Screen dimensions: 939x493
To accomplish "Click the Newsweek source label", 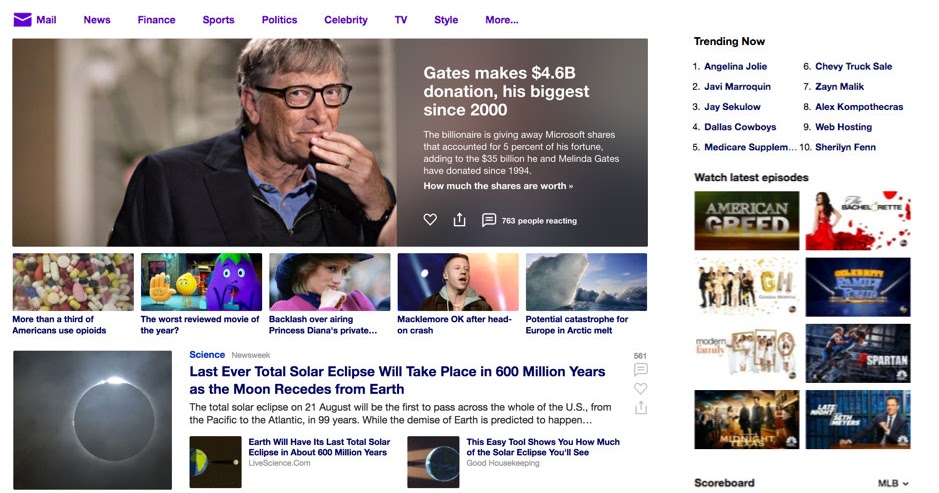I will pyautogui.click(x=251, y=355).
